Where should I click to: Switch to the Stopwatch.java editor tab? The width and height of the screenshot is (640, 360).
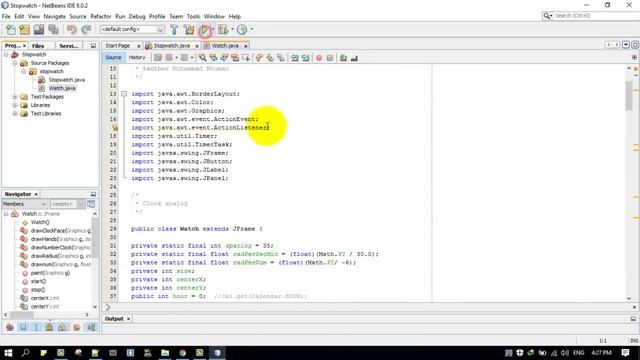coord(171,46)
